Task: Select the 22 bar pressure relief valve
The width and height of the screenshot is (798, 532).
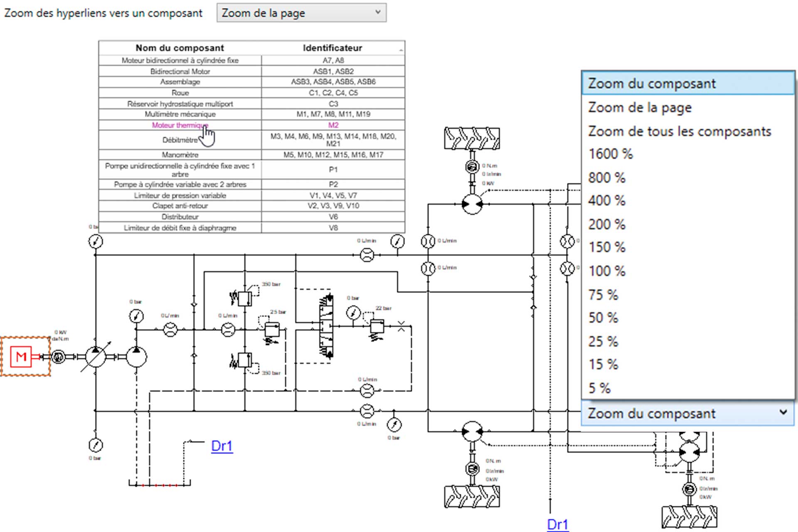Action: (x=376, y=327)
